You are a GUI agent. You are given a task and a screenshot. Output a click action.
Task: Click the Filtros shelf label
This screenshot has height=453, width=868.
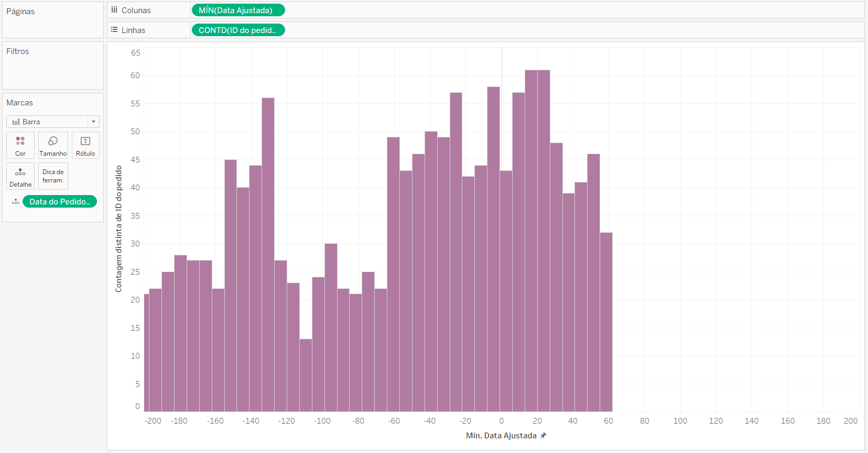click(18, 51)
